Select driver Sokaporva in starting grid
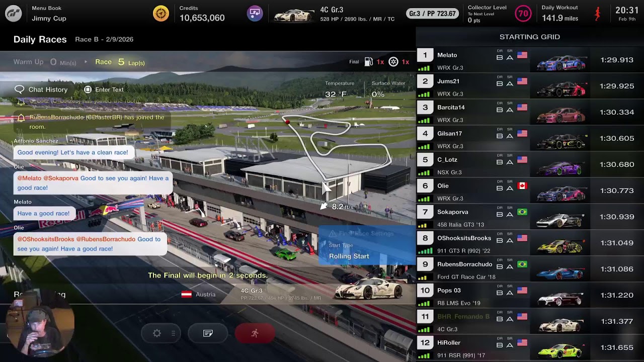This screenshot has height=362, width=644. click(453, 212)
